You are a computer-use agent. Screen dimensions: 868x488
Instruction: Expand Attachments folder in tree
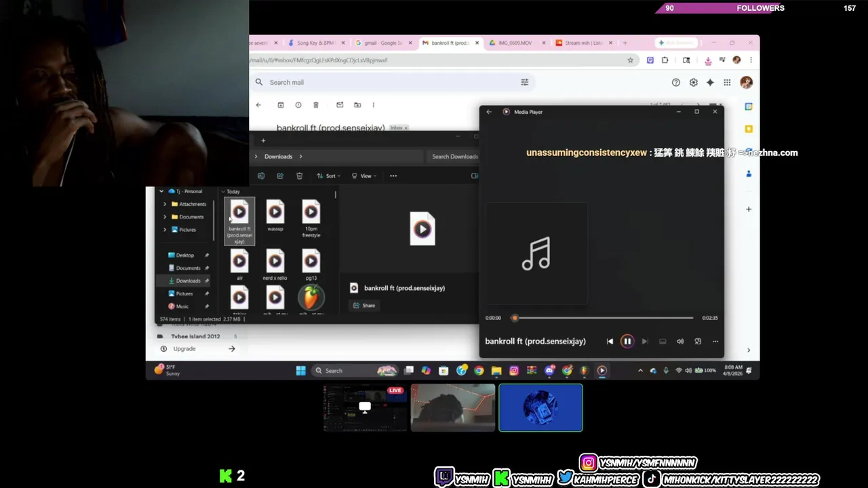point(165,204)
